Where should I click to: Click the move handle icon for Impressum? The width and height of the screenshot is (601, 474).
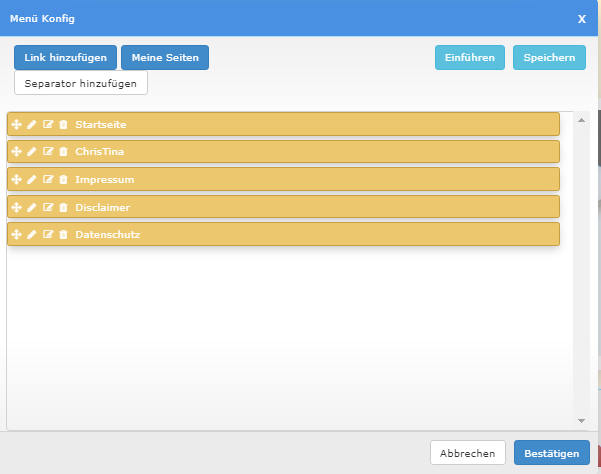[16, 180]
